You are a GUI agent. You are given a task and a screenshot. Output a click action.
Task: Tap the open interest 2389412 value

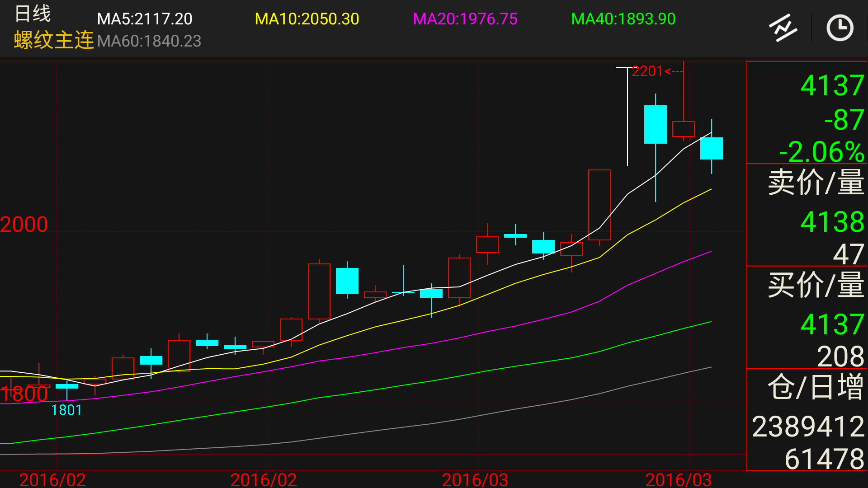[807, 427]
